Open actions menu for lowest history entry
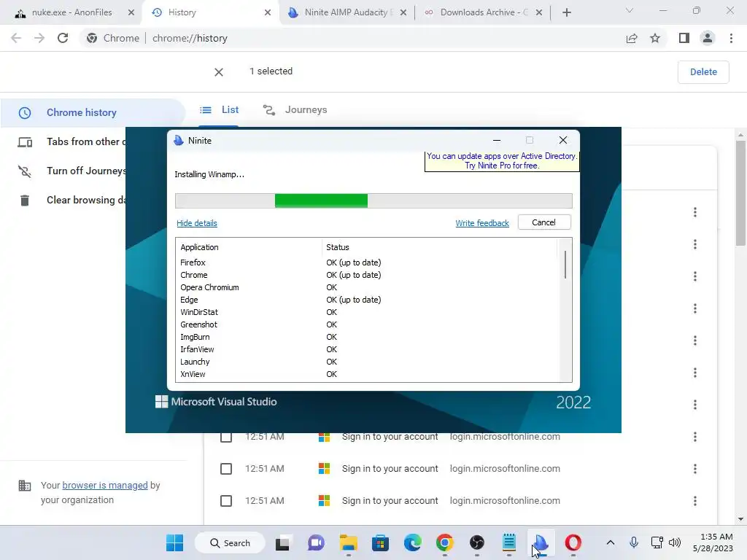Viewport: 747px width, 560px height. coord(695,500)
